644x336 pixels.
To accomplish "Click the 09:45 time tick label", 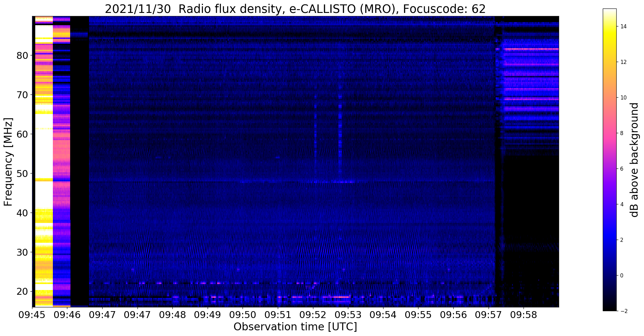I will [x=32, y=315].
